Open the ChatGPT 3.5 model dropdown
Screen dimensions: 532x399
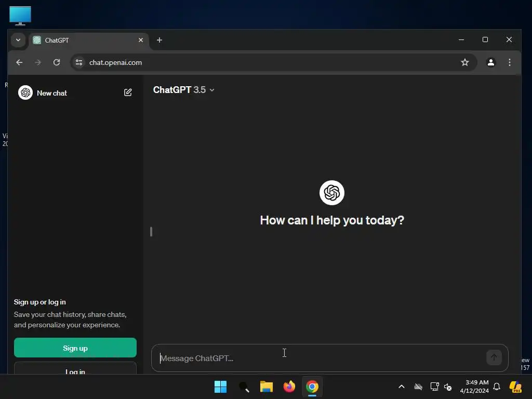click(183, 90)
